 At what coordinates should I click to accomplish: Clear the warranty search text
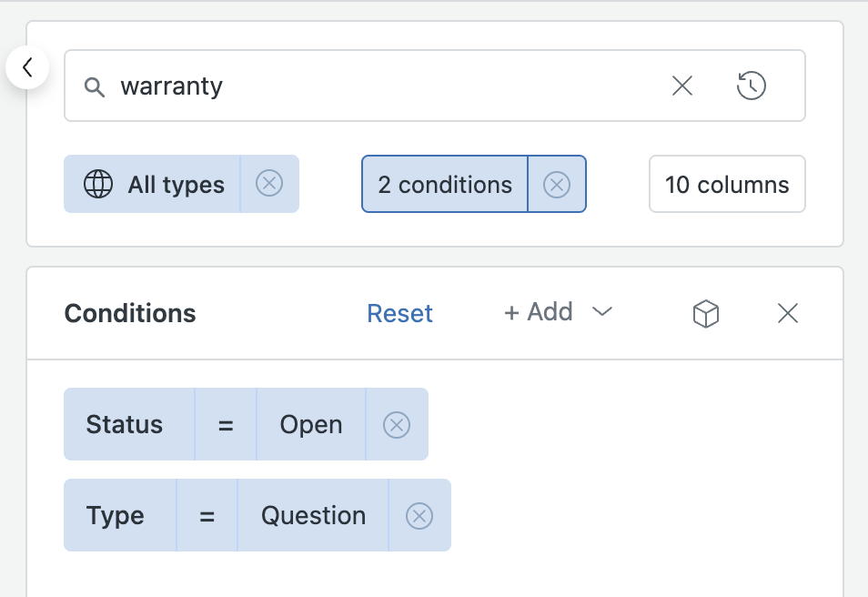pos(682,86)
